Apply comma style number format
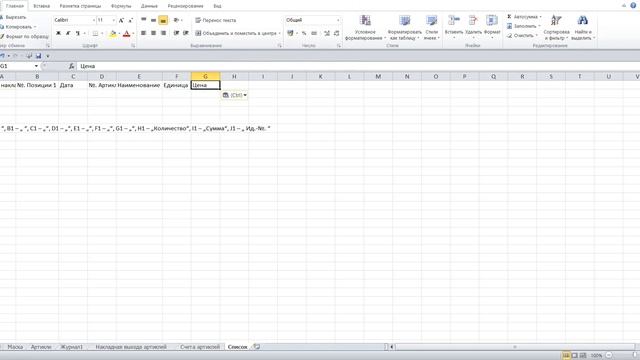Image resolution: width=640 pixels, height=360 pixels. tap(314, 33)
